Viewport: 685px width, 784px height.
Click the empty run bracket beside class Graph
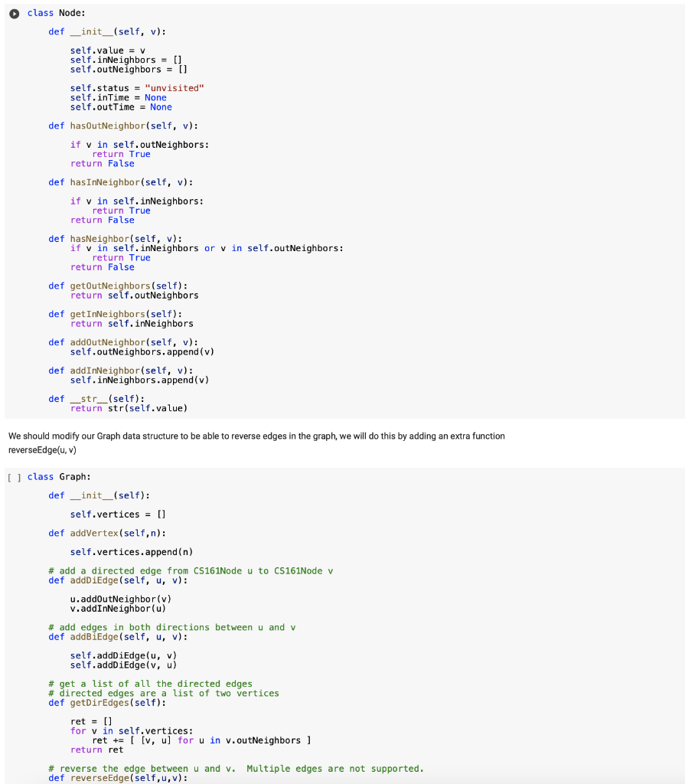(15, 478)
